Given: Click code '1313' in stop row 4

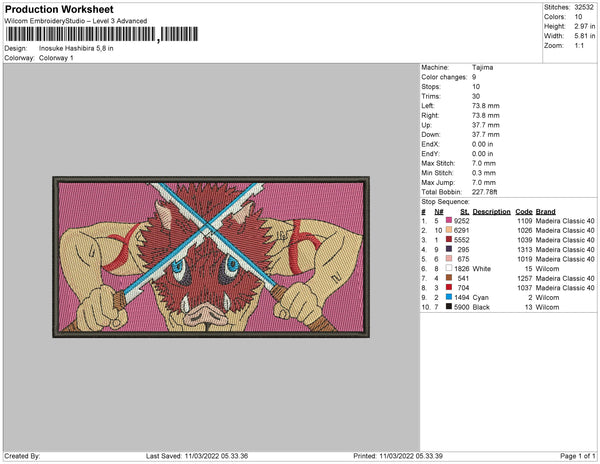Looking at the screenshot, I should [x=525, y=249].
